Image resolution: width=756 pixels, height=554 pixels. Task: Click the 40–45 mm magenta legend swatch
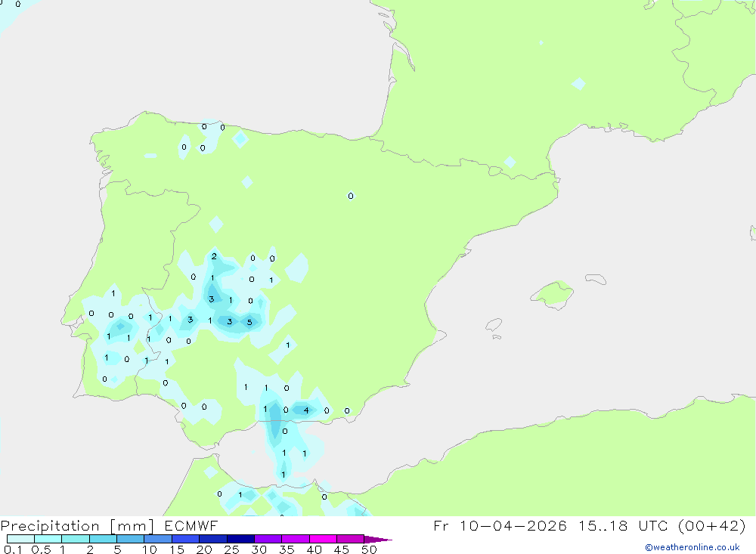coord(323,539)
